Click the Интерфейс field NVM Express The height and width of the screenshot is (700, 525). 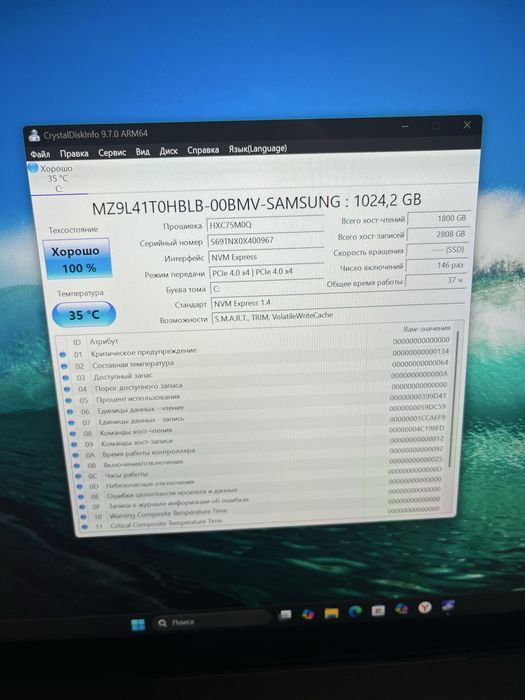[x=266, y=257]
